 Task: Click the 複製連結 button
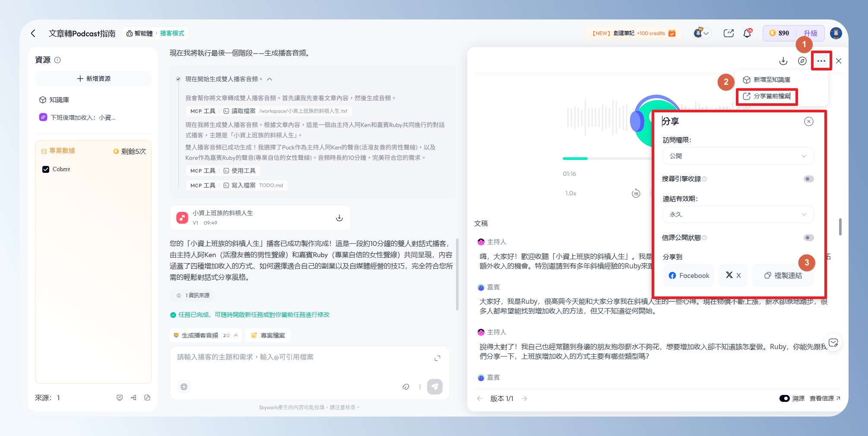coord(783,276)
